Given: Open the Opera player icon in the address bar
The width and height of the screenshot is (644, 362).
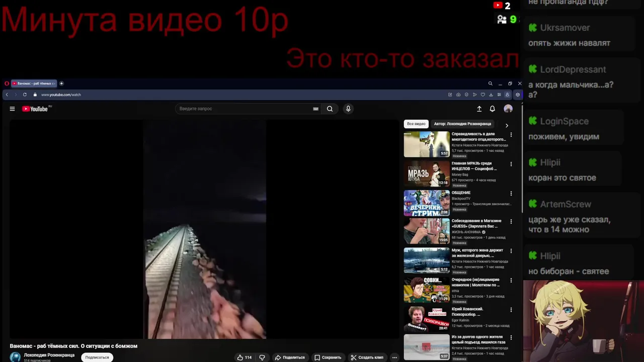Looking at the screenshot, I should (474, 95).
